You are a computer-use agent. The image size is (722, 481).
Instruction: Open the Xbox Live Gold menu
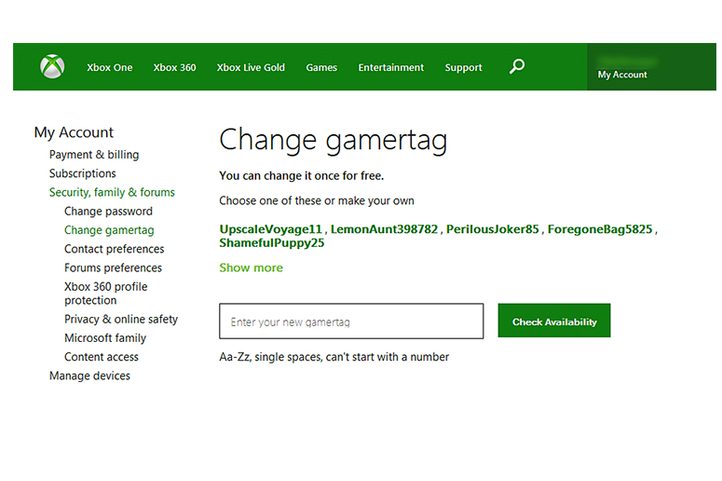251,67
